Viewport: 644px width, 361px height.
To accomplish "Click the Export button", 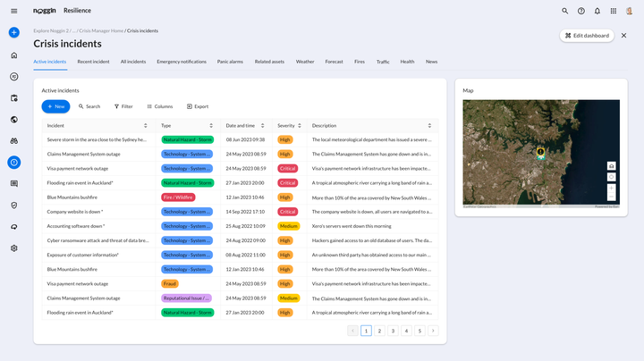I will (198, 106).
